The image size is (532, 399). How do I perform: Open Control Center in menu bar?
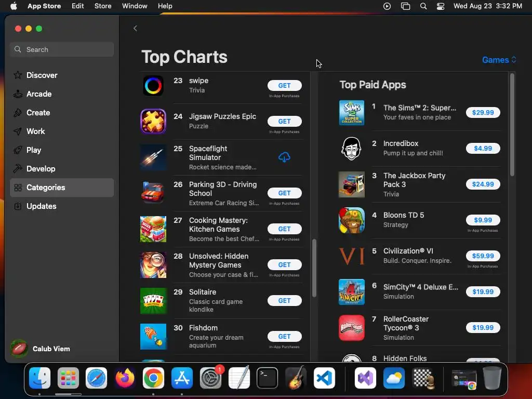click(x=441, y=6)
